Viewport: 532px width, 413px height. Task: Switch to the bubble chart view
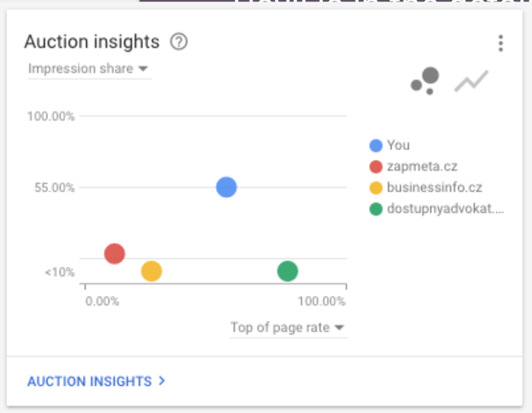(x=425, y=81)
